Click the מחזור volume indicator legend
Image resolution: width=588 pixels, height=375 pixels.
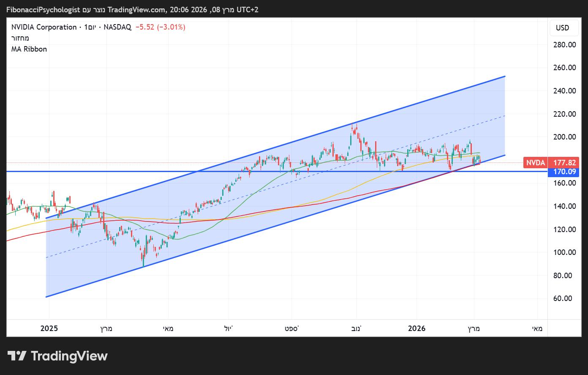[x=20, y=38]
